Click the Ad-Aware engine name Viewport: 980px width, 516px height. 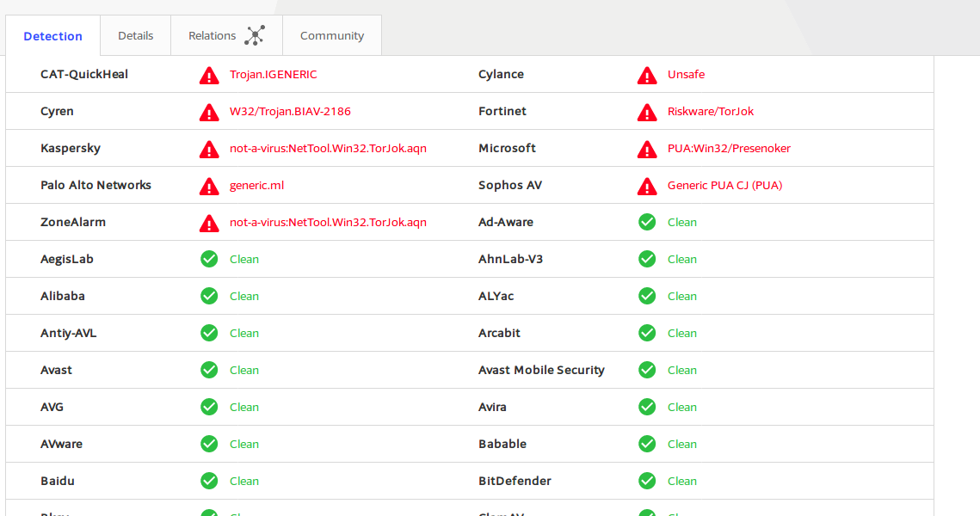pyautogui.click(x=506, y=222)
